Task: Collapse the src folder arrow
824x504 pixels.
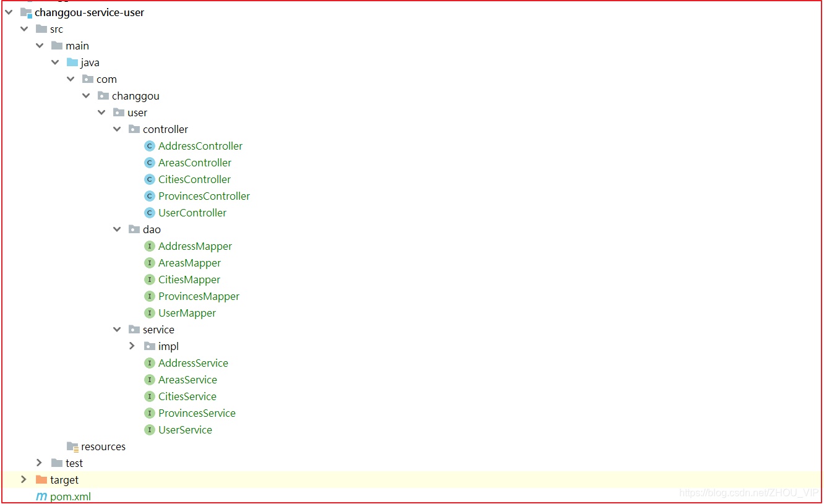Action: [24, 28]
